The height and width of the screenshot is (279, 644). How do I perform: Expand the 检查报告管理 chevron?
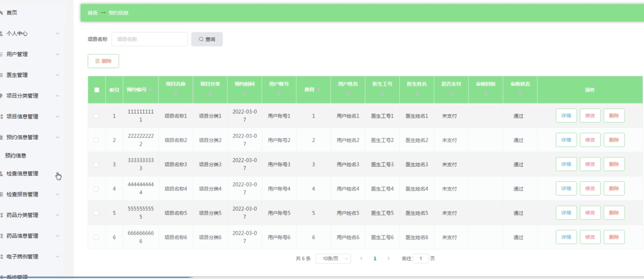click(57, 194)
